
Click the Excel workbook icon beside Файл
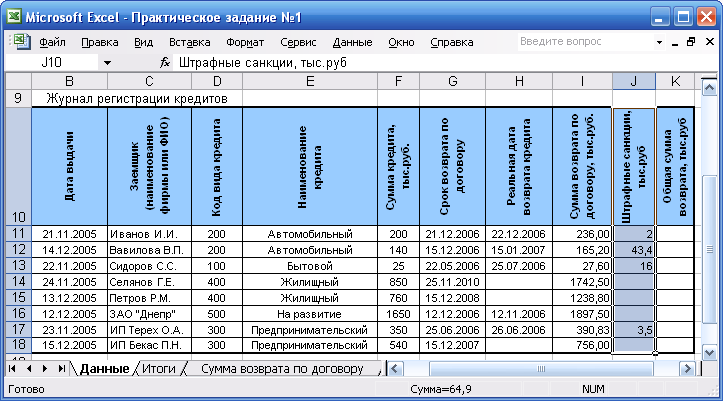(20, 42)
